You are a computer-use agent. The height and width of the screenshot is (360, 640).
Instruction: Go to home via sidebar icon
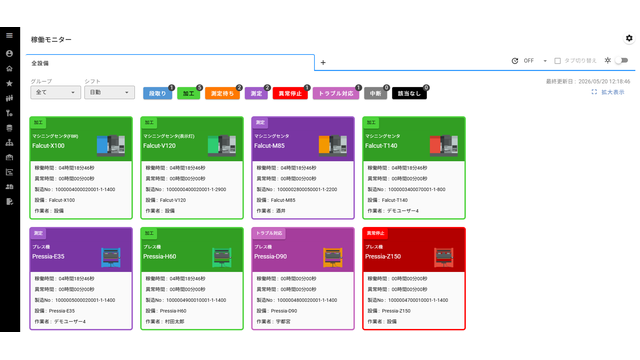(9, 69)
